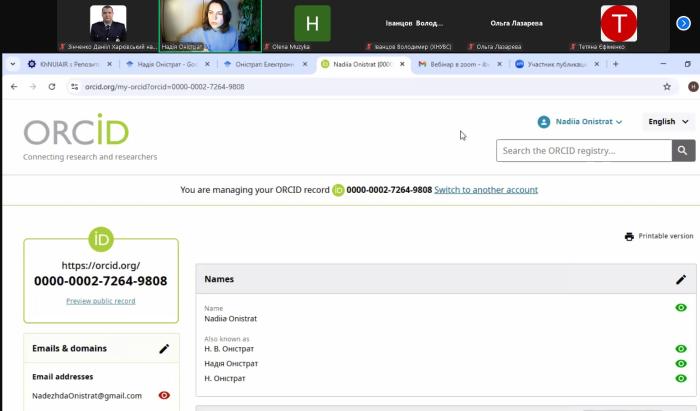This screenshot has width=700, height=411.
Task: Reload the page in the browser
Action: pyautogui.click(x=53, y=87)
